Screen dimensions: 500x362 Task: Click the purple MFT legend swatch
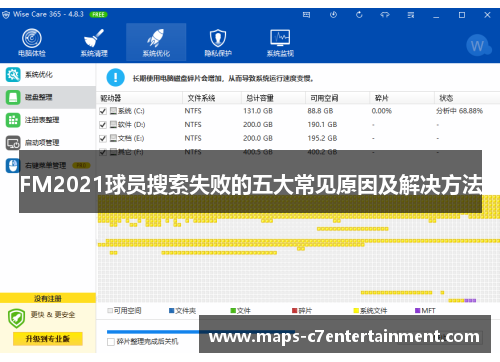click(417, 311)
